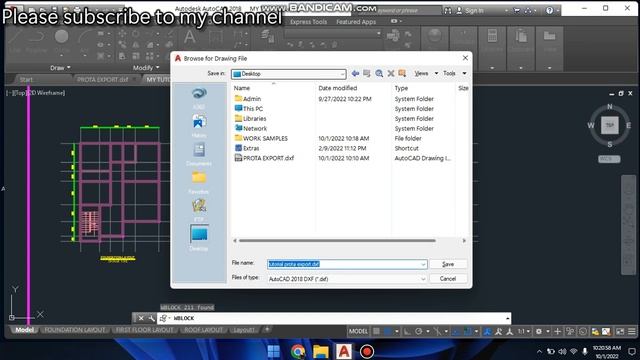Click speaker volume icon in system tray
This screenshot has height=360, width=640.
coord(562,351)
